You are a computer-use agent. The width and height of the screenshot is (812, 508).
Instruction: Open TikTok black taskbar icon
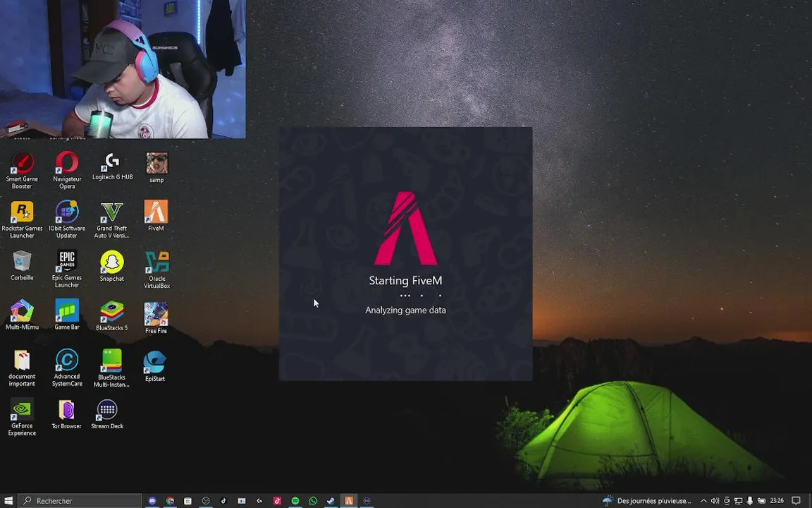(223, 501)
